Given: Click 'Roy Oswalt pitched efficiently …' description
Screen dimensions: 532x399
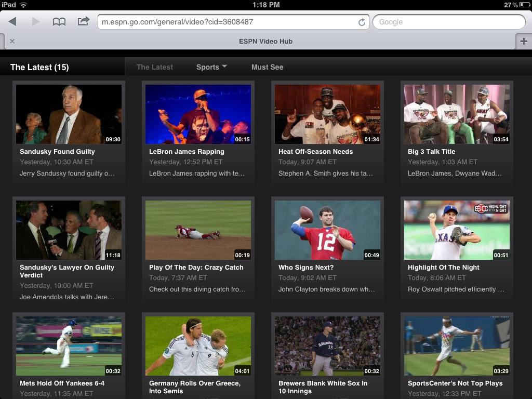Looking at the screenshot, I should (x=456, y=289).
